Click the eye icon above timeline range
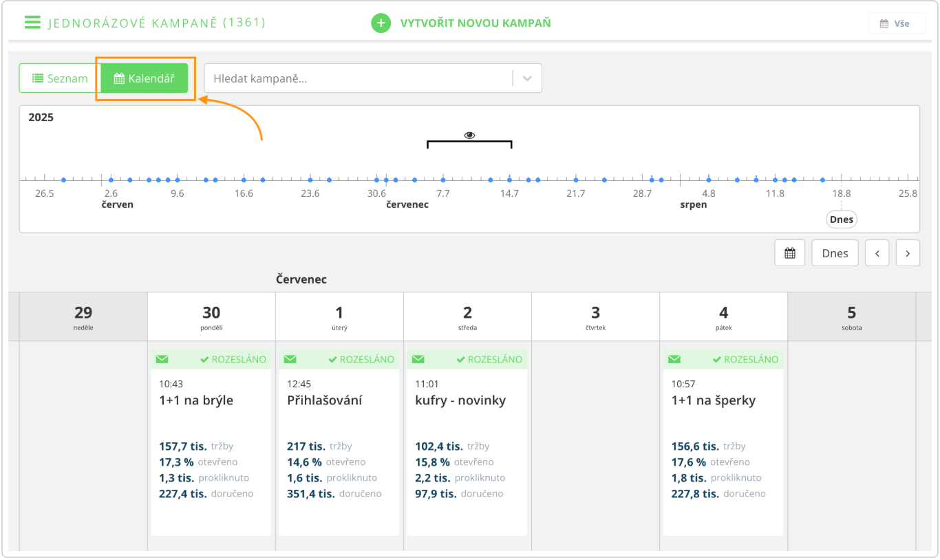 click(469, 136)
